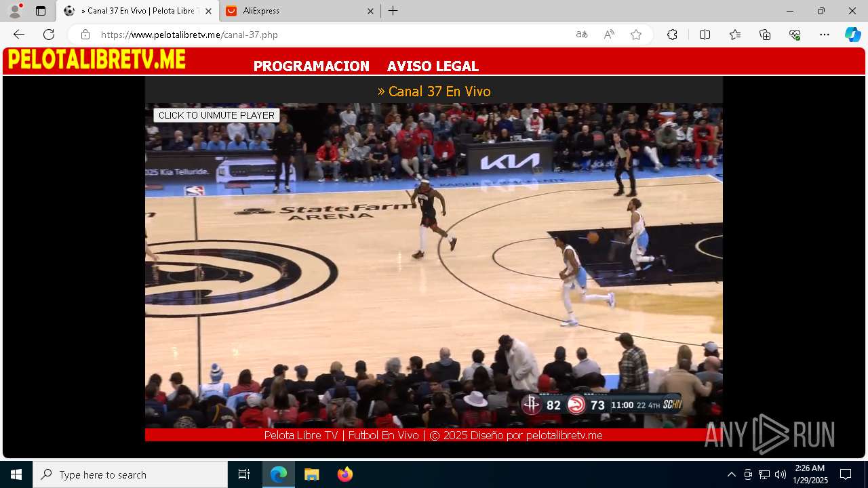The height and width of the screenshot is (488, 868).
Task: Click the live basketball video player
Action: (x=434, y=265)
